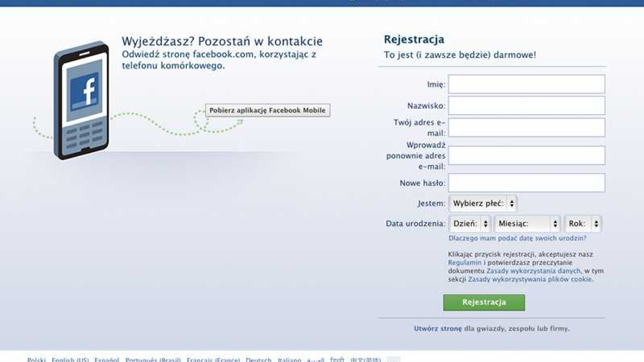Click 'To jest (i zawsze będzie) darmowe!' text
The width and height of the screenshot is (644, 362).
click(x=460, y=55)
